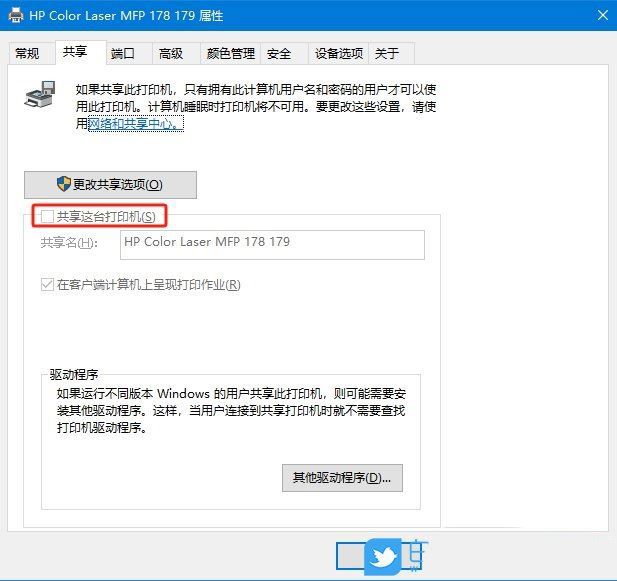Select the 共享 tab

(80, 52)
